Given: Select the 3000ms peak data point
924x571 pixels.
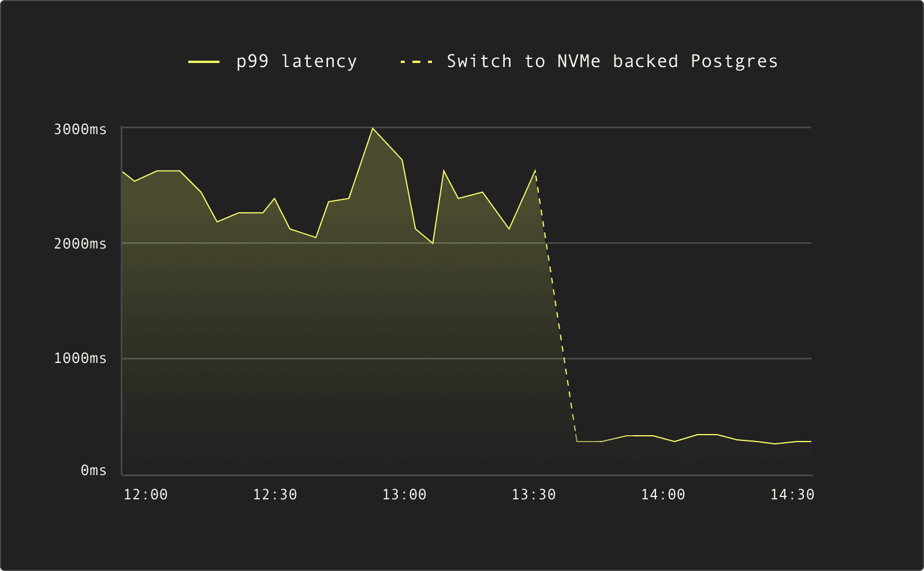Looking at the screenshot, I should 373,128.
